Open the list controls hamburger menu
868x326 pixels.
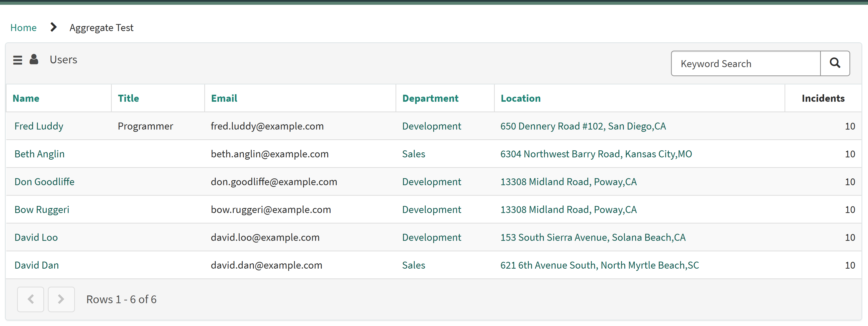tap(18, 60)
